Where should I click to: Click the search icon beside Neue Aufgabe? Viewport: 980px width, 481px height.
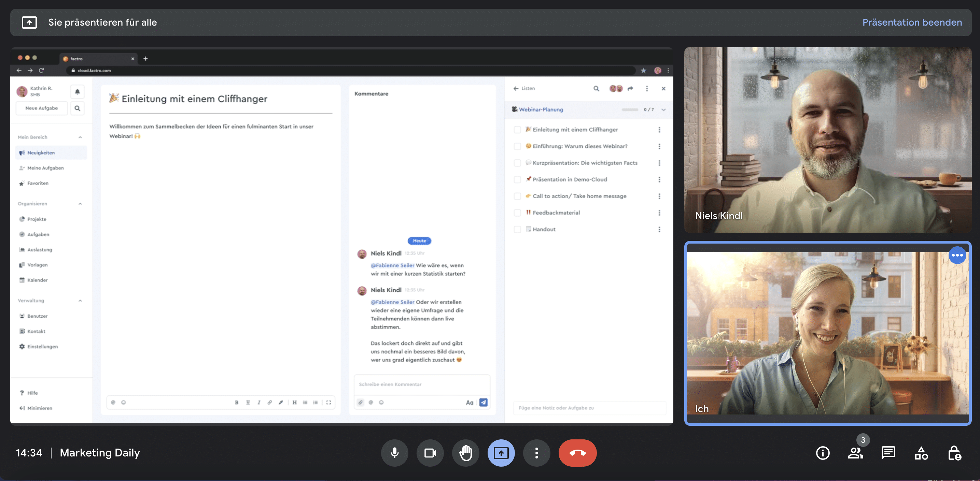pyautogui.click(x=77, y=108)
